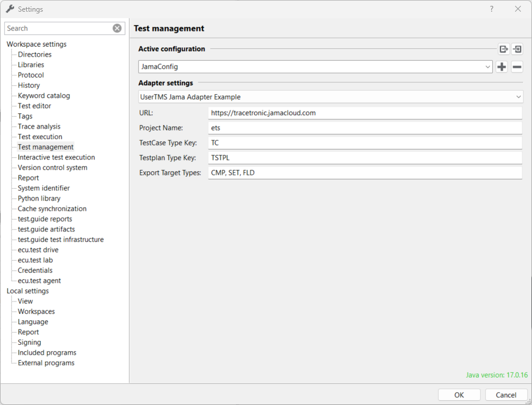Viewport: 532px width, 405px height.
Task: Select test.guide reports entry
Action: 45,219
